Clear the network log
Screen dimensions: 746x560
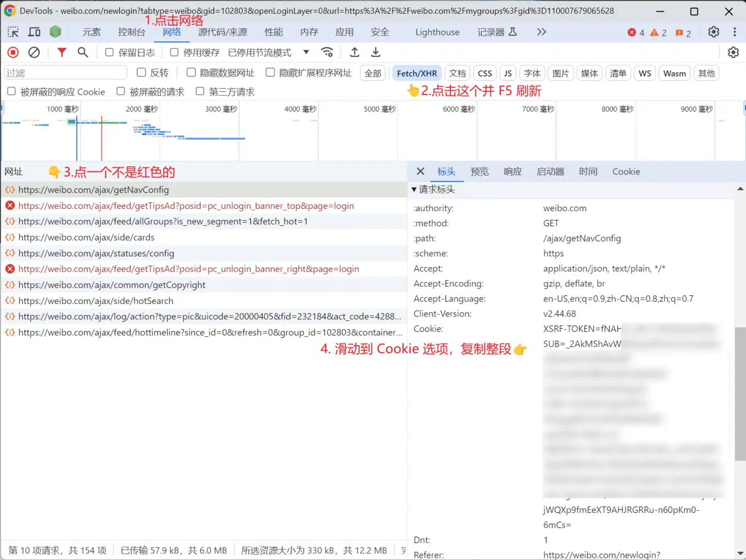34,52
